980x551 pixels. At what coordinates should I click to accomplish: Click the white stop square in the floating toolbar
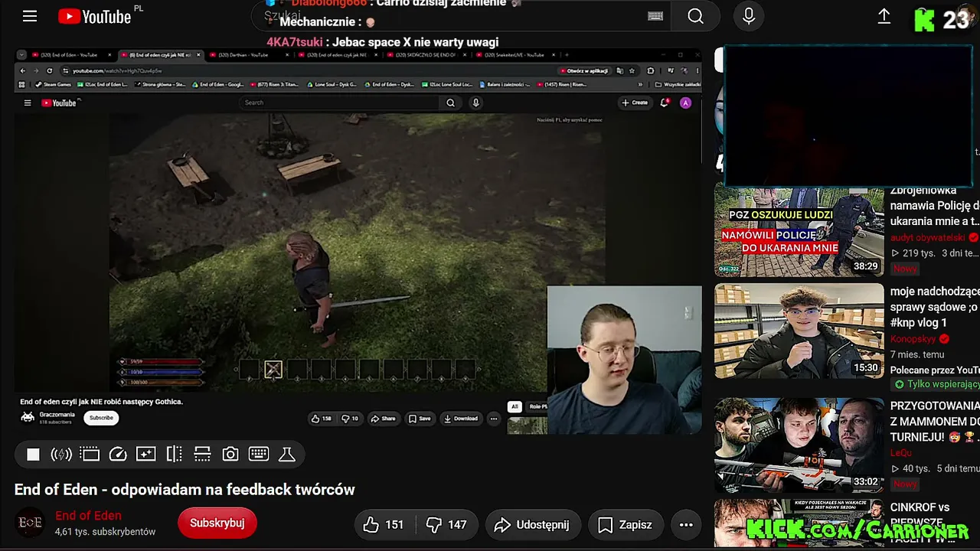click(x=33, y=455)
